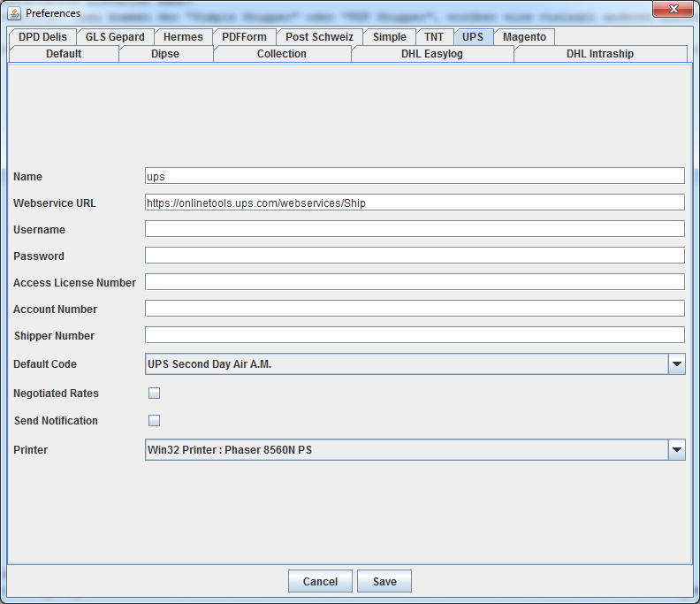
Task: Select the Hermes tab
Action: [183, 36]
